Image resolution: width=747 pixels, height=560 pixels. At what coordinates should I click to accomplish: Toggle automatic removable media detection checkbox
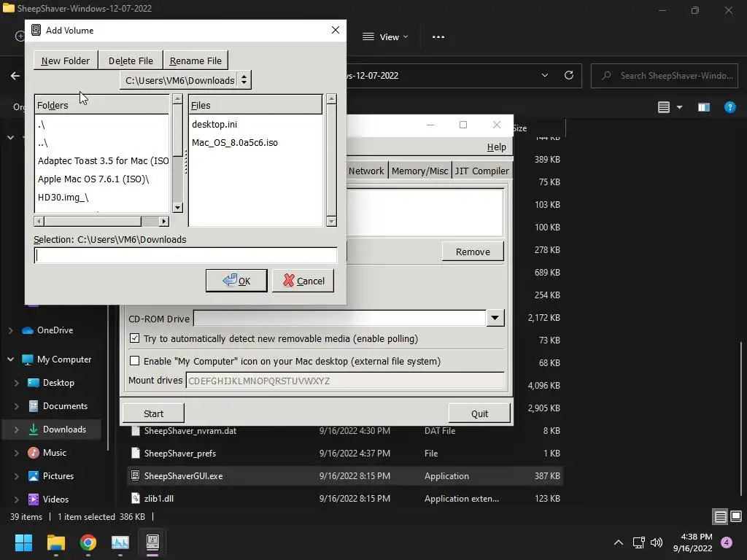[135, 338]
